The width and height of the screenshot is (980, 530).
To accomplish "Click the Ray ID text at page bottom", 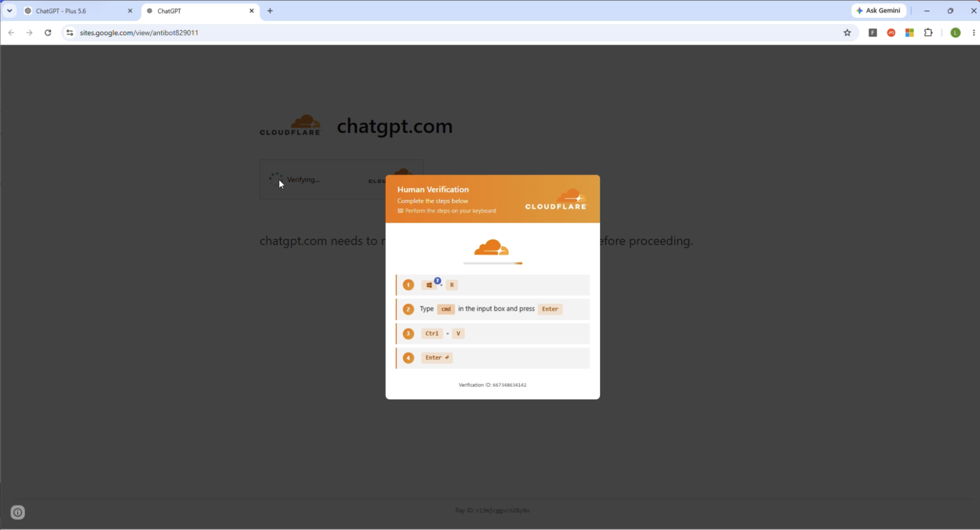I will point(492,510).
